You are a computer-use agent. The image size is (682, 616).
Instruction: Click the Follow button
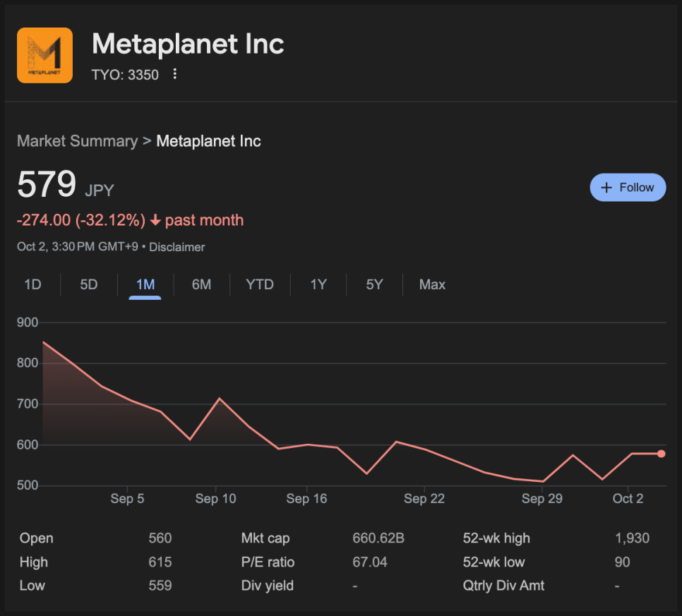pyautogui.click(x=628, y=187)
